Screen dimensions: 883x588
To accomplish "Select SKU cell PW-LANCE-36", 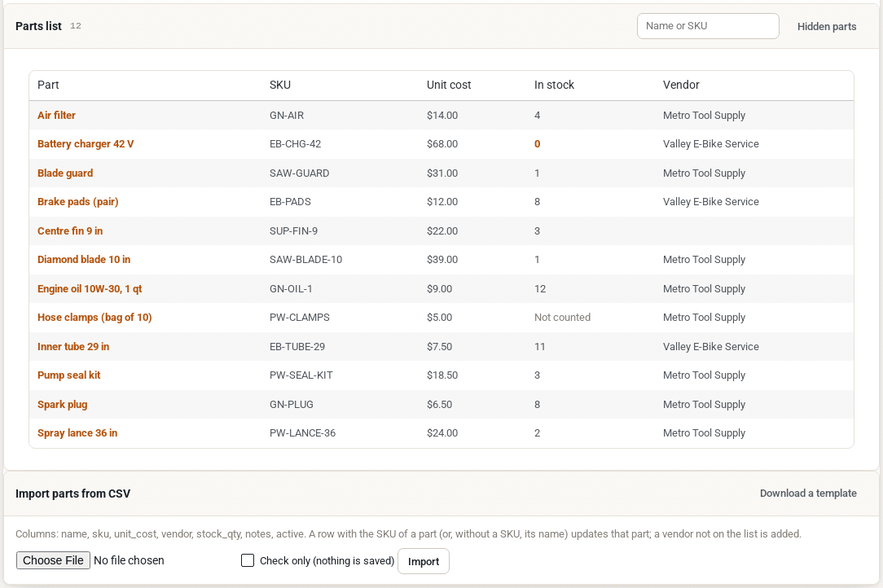I will [x=302, y=432].
